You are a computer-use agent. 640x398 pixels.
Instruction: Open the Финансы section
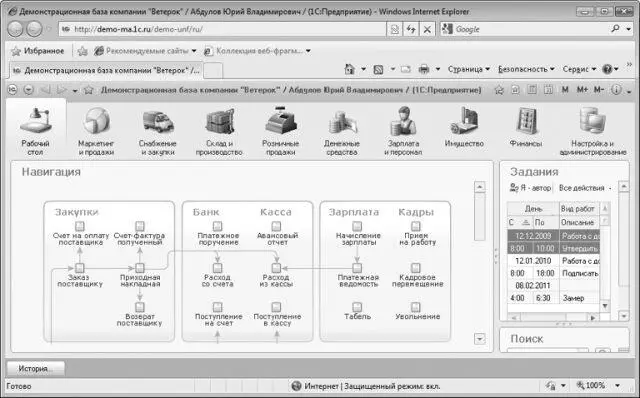click(x=526, y=127)
